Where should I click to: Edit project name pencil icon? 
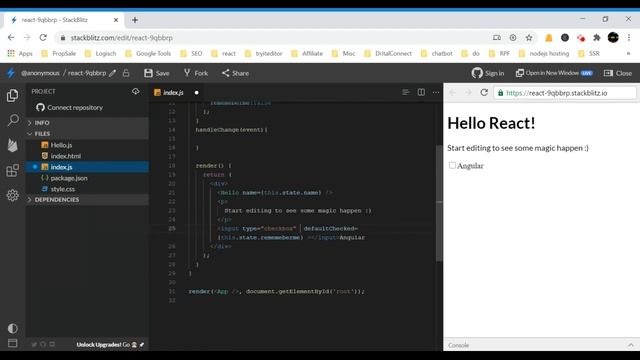pos(113,73)
